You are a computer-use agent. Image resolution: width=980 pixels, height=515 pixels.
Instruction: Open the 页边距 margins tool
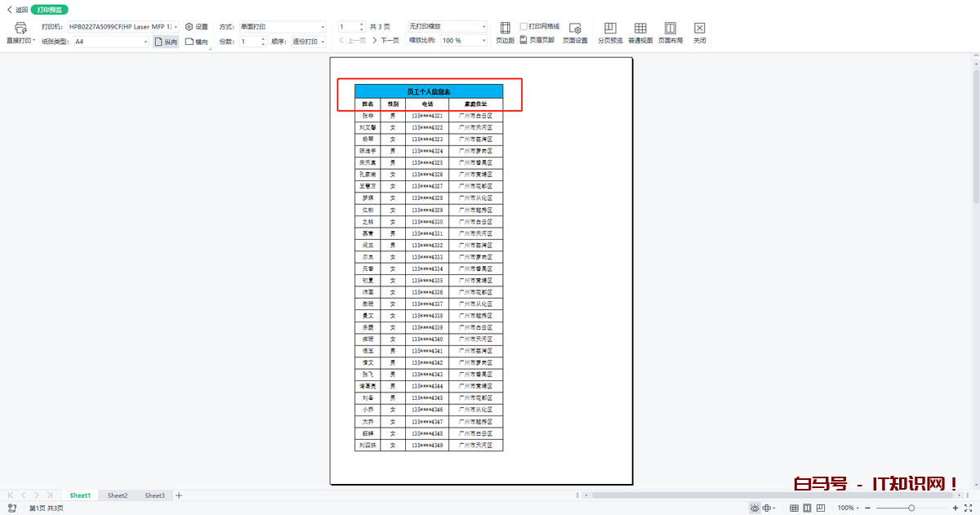point(505,33)
